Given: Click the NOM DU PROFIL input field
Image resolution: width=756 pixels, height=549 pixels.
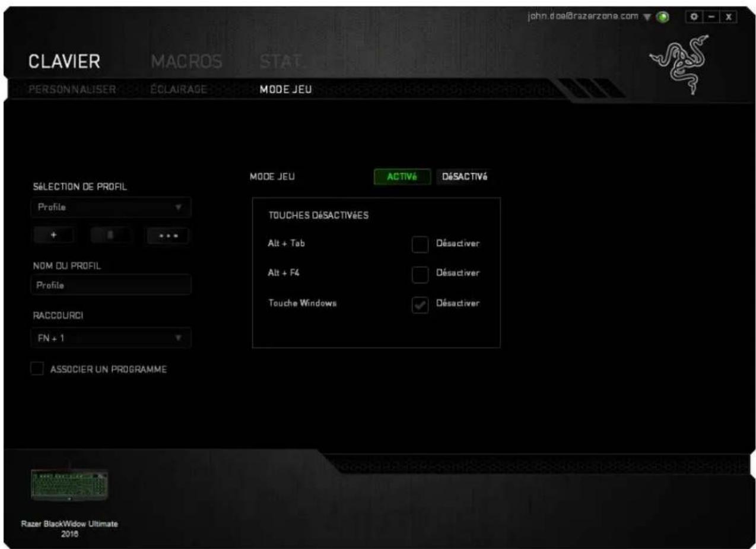Looking at the screenshot, I should pyautogui.click(x=110, y=285).
